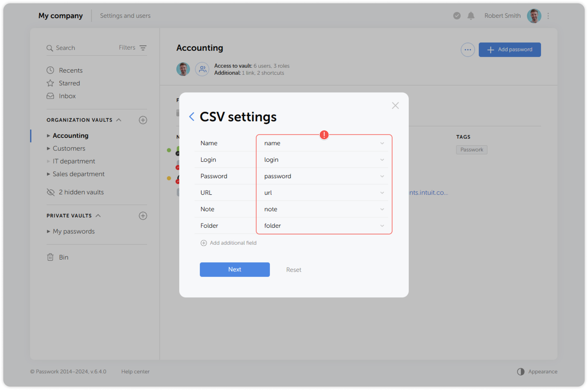The image size is (588, 390).
Task: Collapse the Organization Vaults section
Action: pos(119,120)
